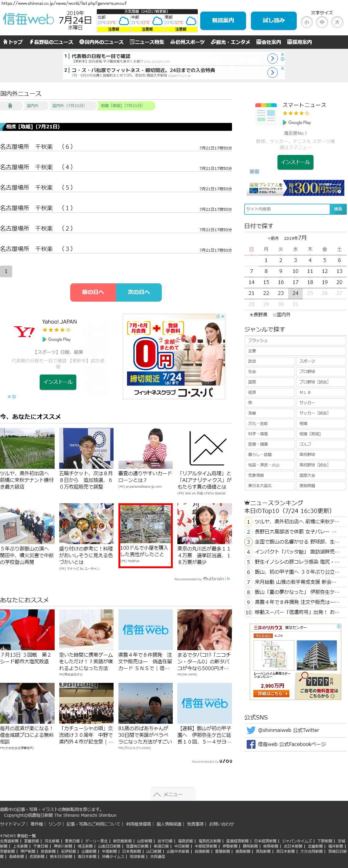The height and width of the screenshot is (868, 348).
Task: Click the サイトマップ footer link
Action: [13, 824]
